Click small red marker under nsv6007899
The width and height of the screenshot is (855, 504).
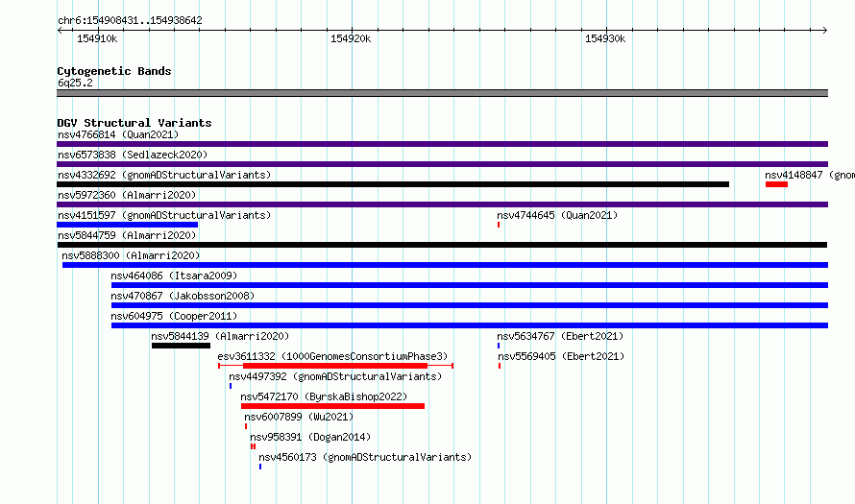pyautogui.click(x=246, y=426)
